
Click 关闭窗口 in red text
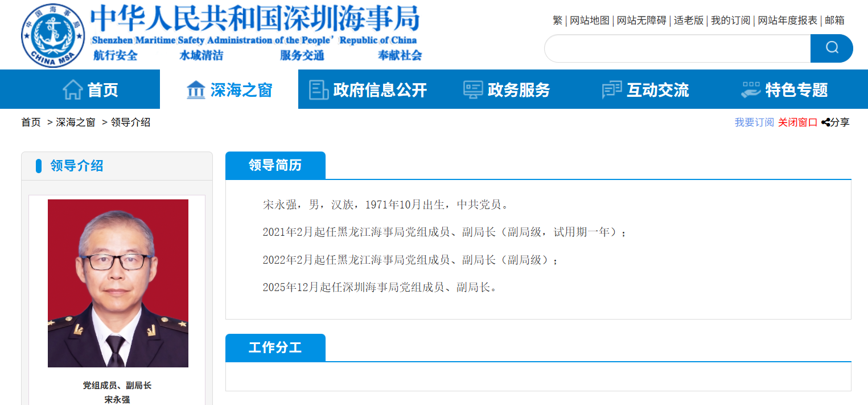797,122
